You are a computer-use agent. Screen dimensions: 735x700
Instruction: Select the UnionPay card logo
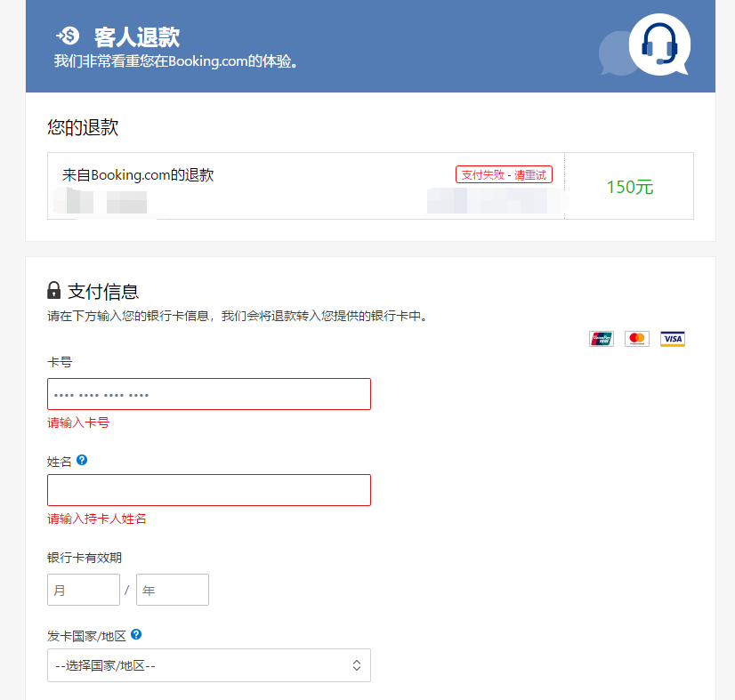point(602,339)
